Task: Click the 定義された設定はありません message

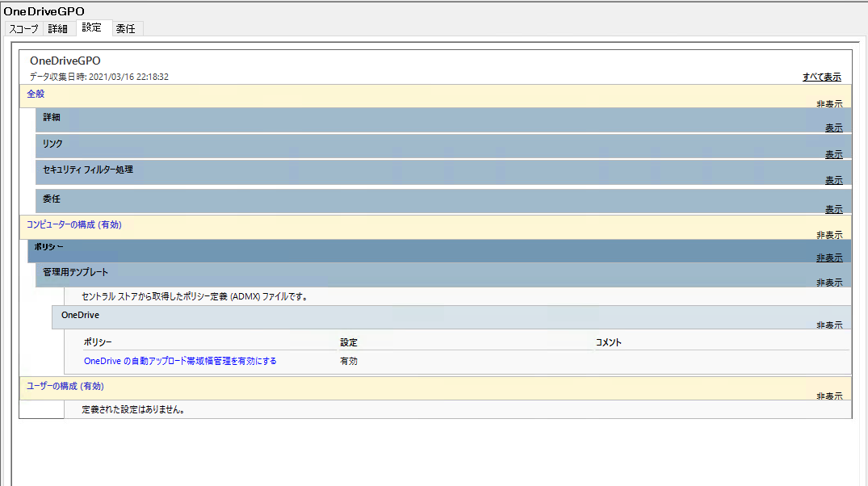Action: click(x=133, y=409)
